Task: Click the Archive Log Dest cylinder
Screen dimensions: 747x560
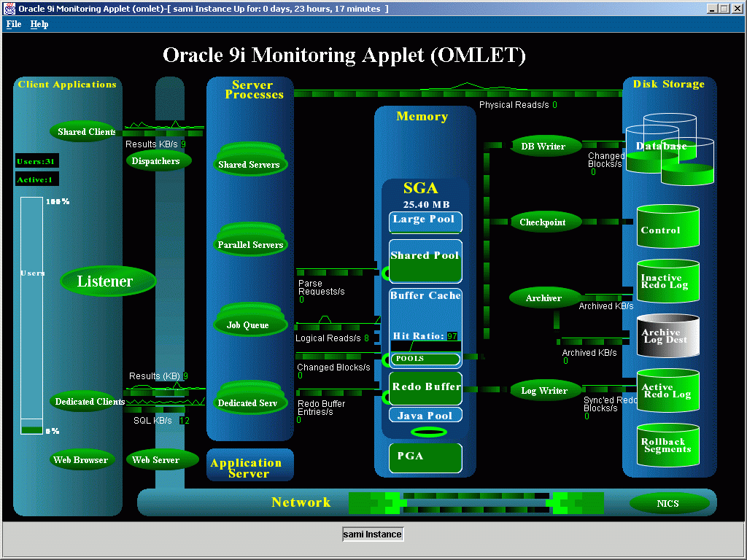Action: [x=668, y=335]
